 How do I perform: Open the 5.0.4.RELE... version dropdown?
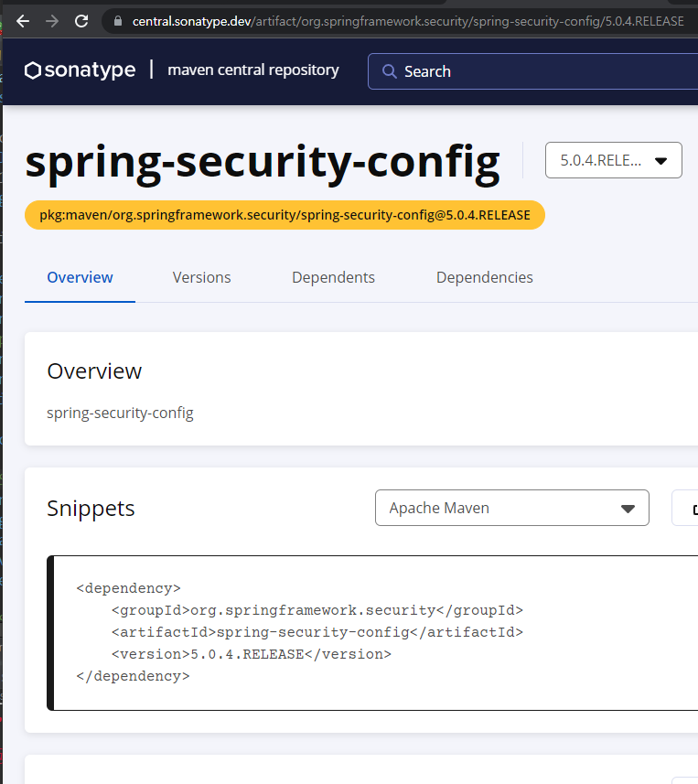coord(614,160)
